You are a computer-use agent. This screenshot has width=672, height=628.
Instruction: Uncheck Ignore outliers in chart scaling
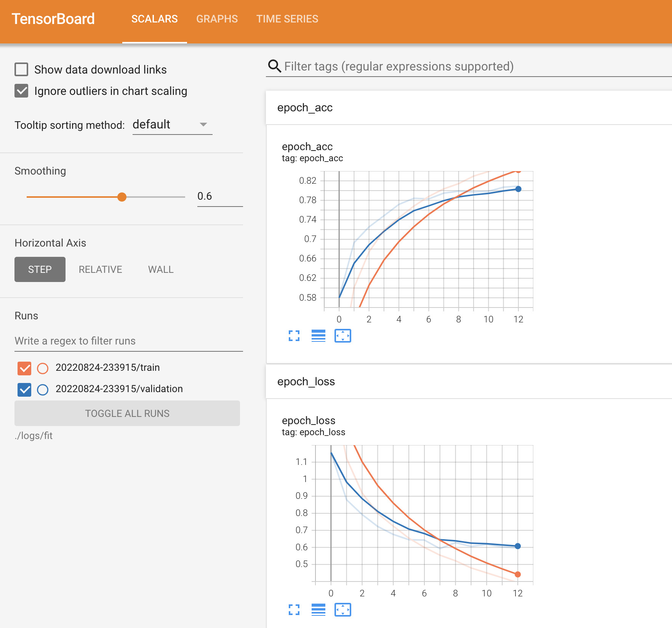click(x=21, y=91)
